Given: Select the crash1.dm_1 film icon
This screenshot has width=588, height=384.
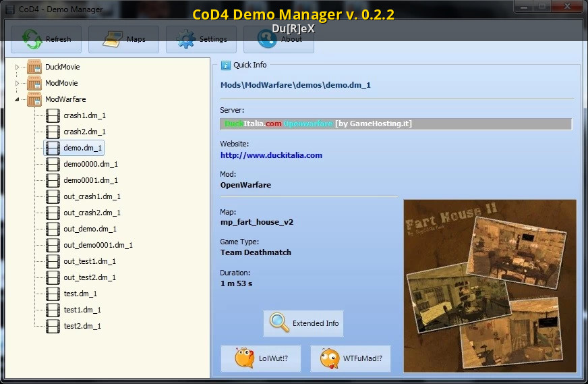Looking at the screenshot, I should click(53, 115).
